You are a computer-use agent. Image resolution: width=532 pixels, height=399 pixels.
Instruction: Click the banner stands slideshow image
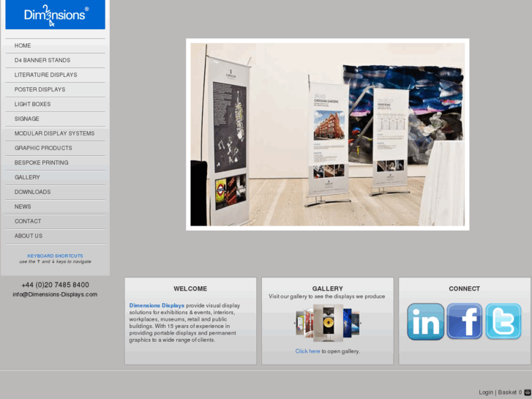pyautogui.click(x=327, y=134)
